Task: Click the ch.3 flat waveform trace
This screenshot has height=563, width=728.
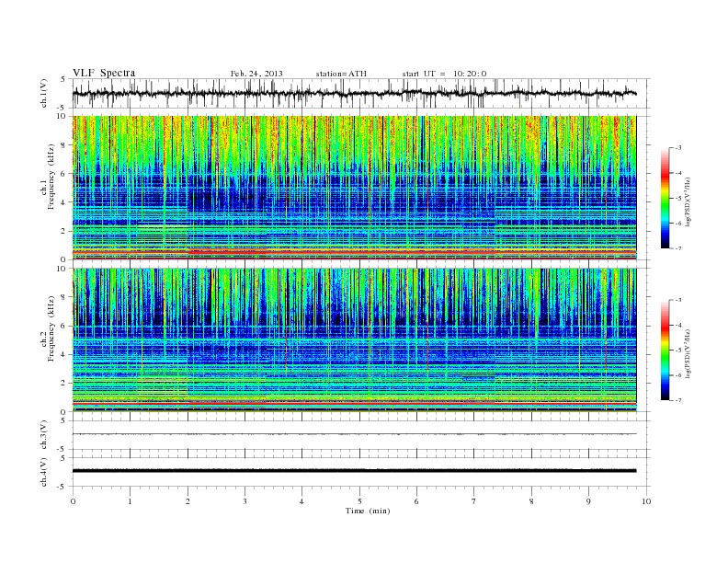Action: pos(354,434)
